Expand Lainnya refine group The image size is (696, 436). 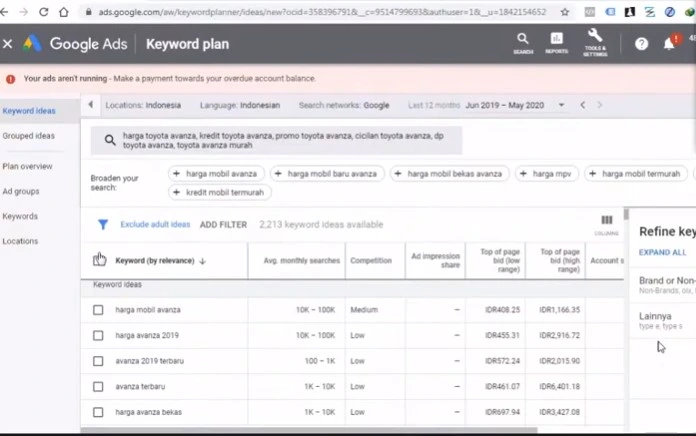[x=663, y=320]
